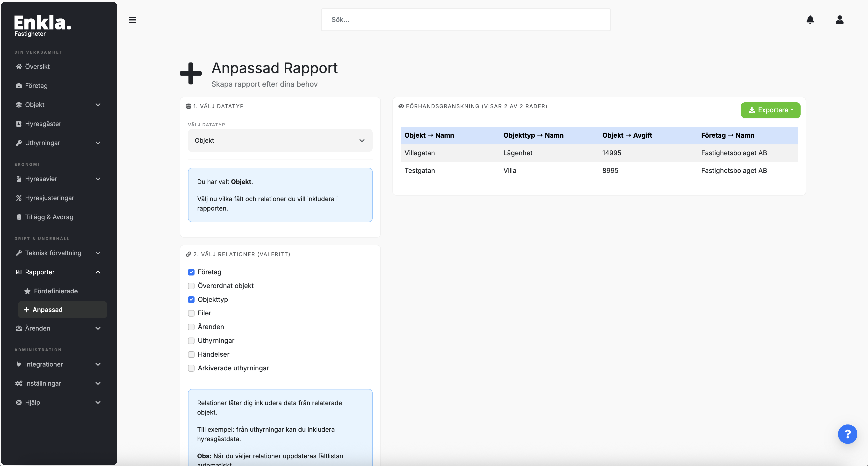Expand the Ärenden sidebar chevron
The height and width of the screenshot is (466, 868).
pyautogui.click(x=98, y=328)
